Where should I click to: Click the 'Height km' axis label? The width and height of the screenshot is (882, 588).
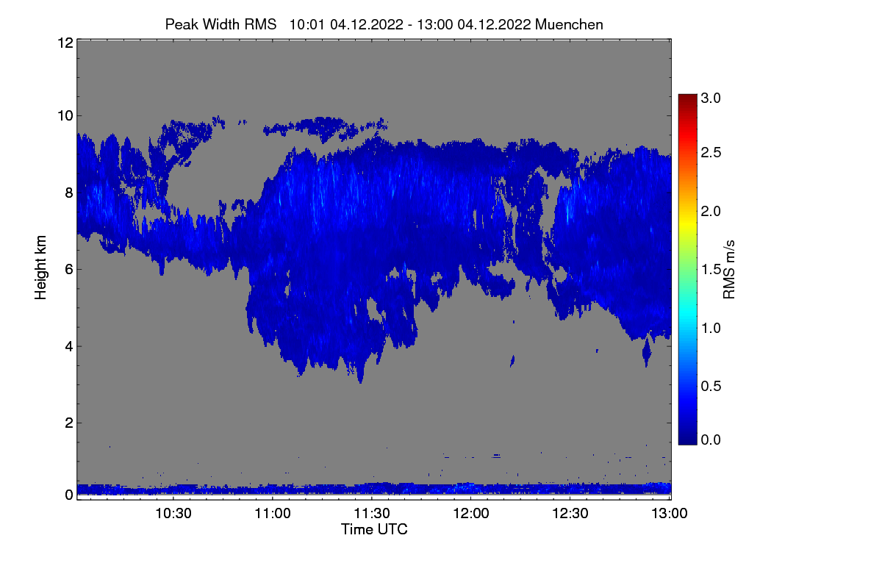tap(41, 269)
